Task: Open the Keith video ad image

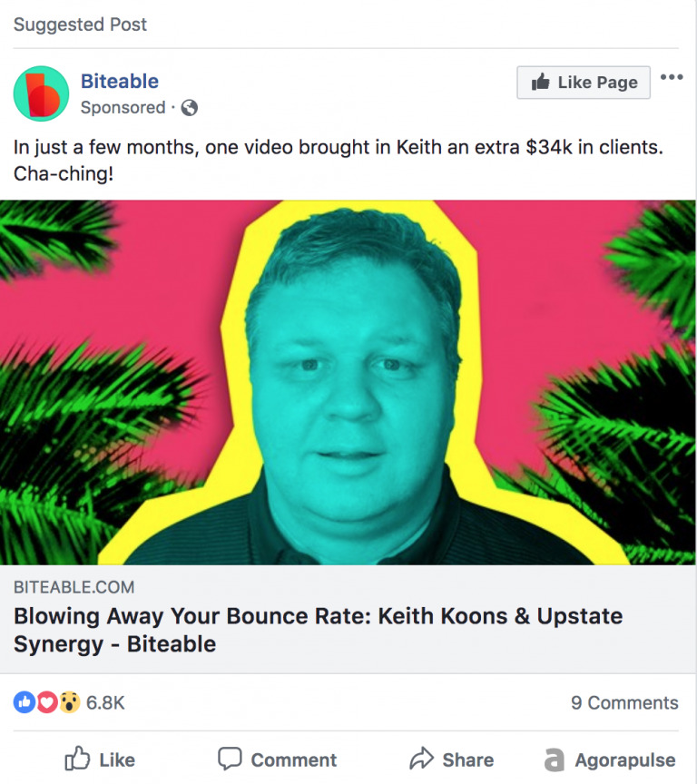Action: 348,383
